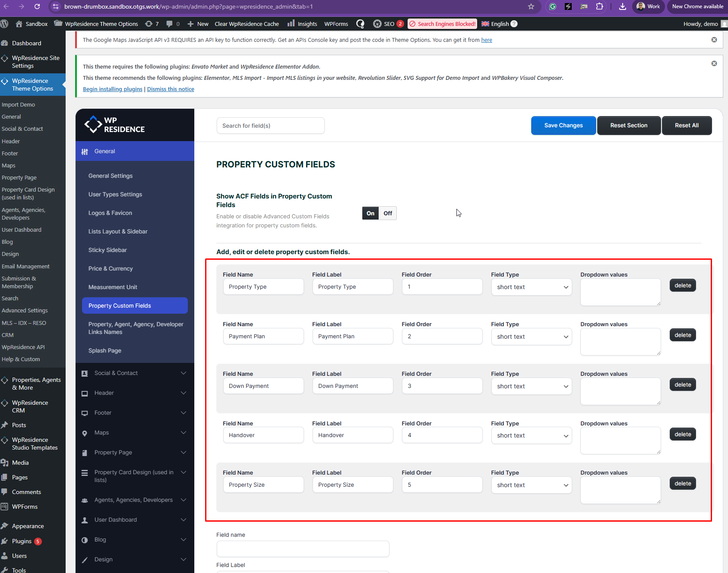Image resolution: width=728 pixels, height=573 pixels.
Task: Select Logos & Favicon menu item
Action: [110, 213]
